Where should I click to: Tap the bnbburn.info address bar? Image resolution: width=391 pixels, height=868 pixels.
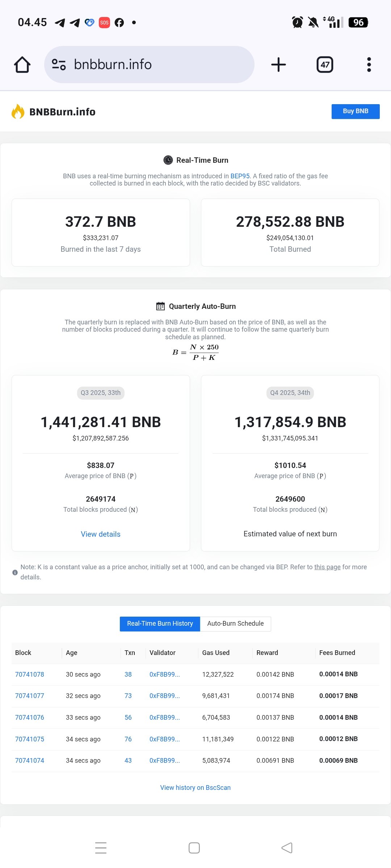152,65
